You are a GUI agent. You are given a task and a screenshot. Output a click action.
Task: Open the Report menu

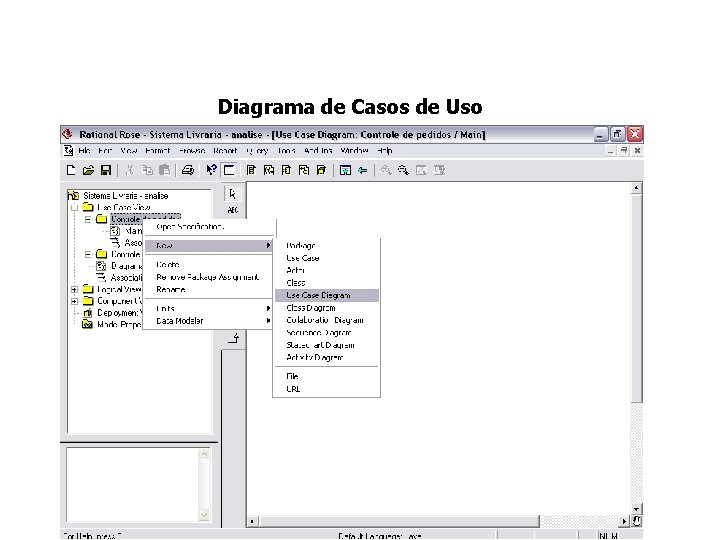pos(225,151)
